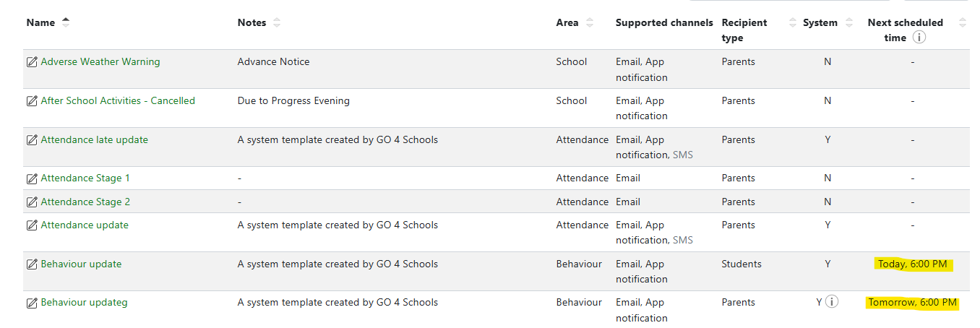Open Behaviour updateg template link

click(x=84, y=303)
